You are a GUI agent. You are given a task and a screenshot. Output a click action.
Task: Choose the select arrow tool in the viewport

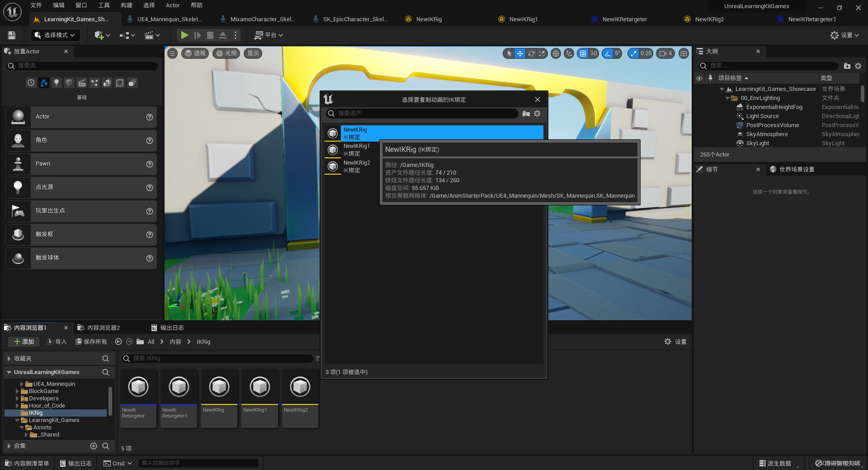click(509, 53)
